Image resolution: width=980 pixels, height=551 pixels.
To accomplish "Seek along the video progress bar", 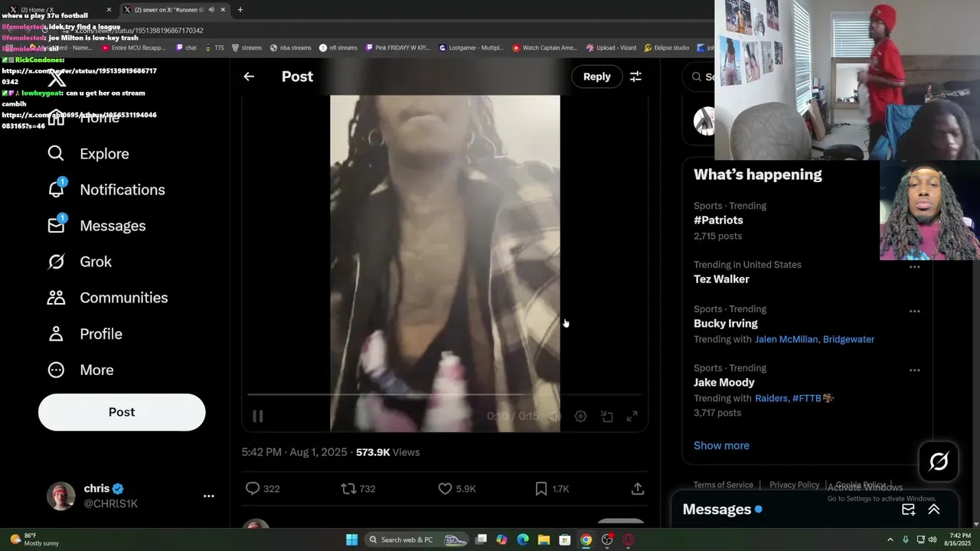I will click(x=445, y=395).
